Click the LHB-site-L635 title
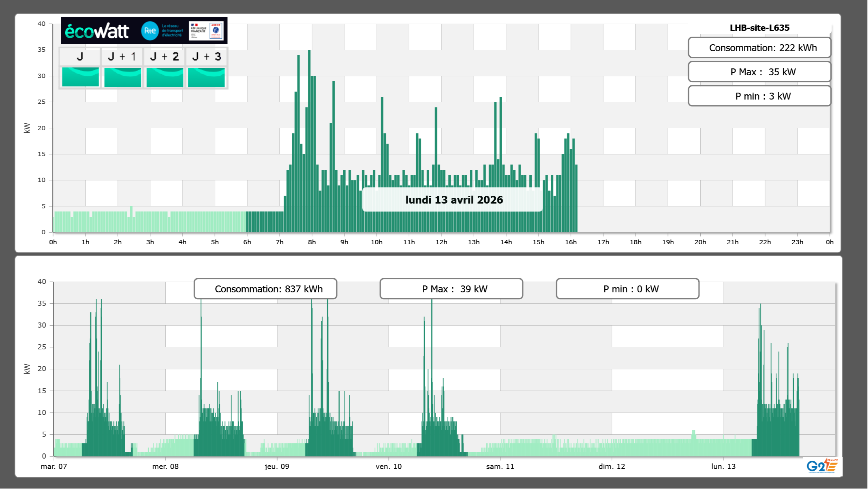The image size is (868, 489). click(x=759, y=28)
